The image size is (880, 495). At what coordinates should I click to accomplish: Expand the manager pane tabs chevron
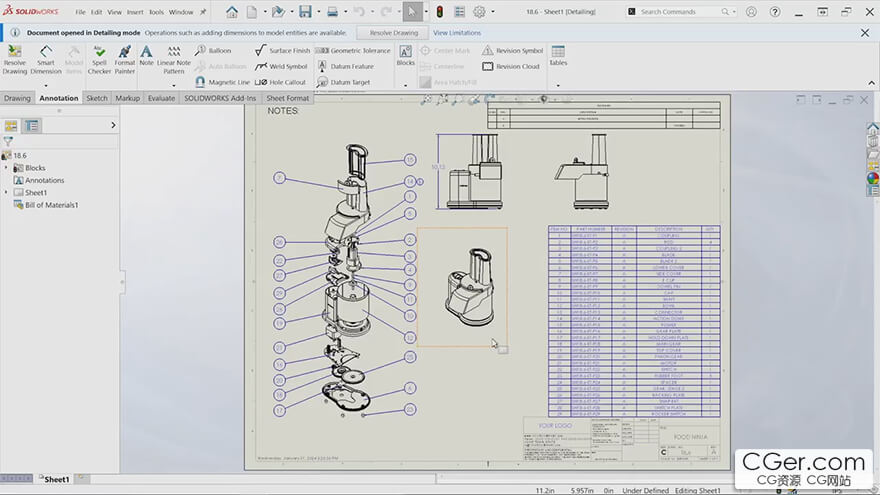tap(113, 125)
